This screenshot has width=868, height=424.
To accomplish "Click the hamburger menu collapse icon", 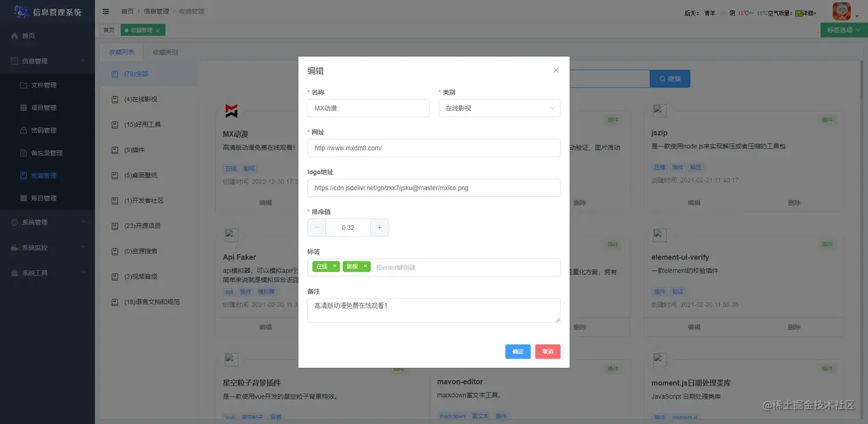I will 106,11.
